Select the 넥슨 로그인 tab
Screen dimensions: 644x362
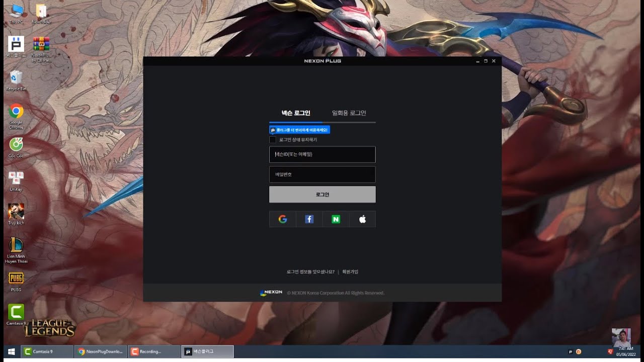296,113
